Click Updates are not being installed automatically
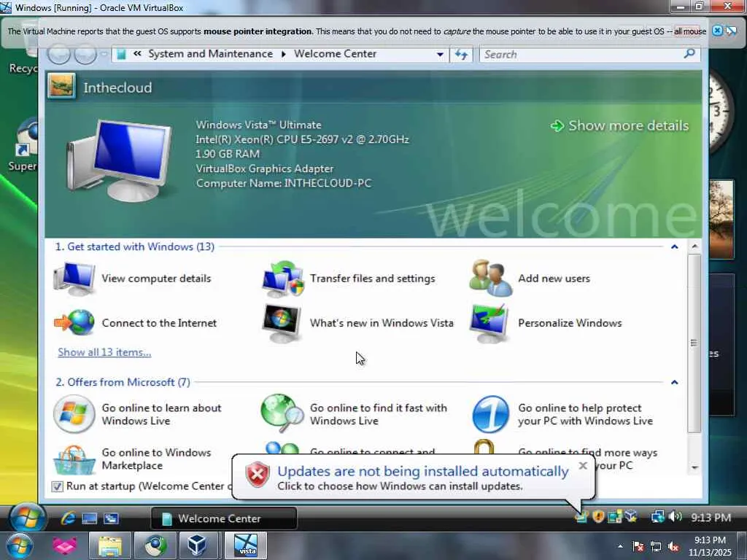The height and width of the screenshot is (560, 747). [x=423, y=471]
